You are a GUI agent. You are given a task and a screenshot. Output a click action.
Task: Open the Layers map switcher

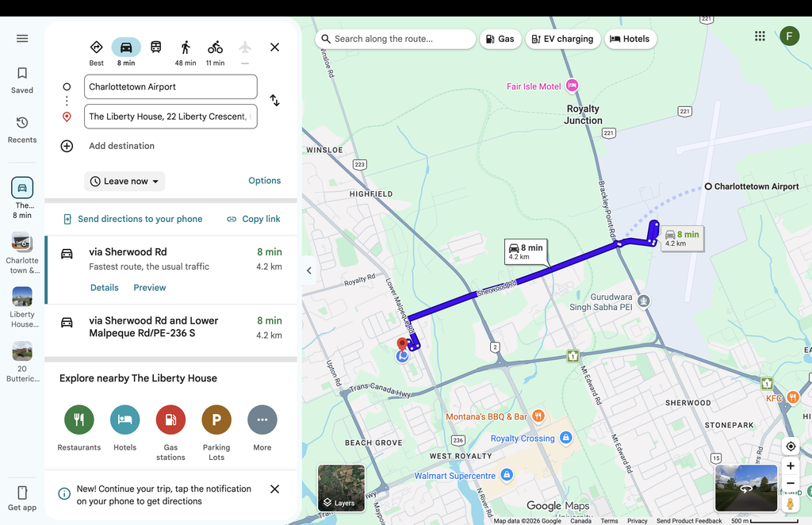pyautogui.click(x=341, y=488)
